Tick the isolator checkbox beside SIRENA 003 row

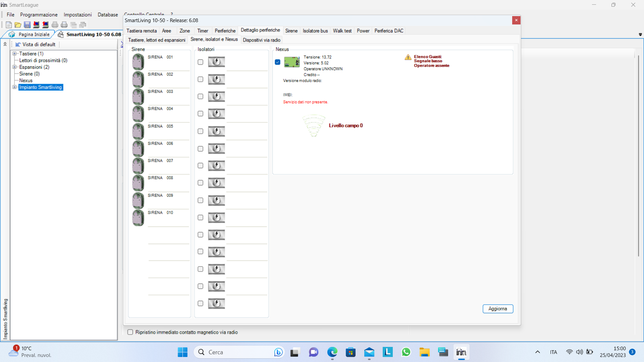pos(200,97)
